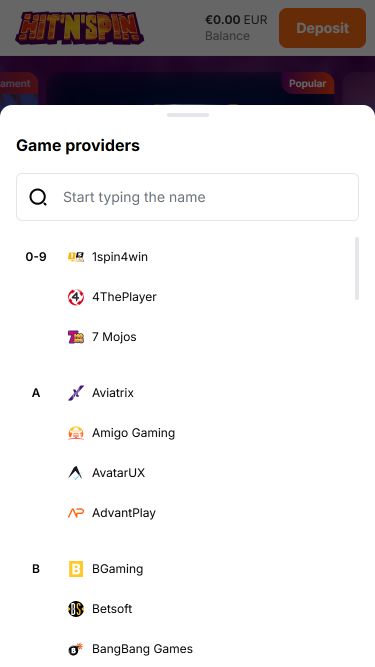The height and width of the screenshot is (667, 375).
Task: Click the Hit'N'Spin logo
Action: [x=80, y=28]
